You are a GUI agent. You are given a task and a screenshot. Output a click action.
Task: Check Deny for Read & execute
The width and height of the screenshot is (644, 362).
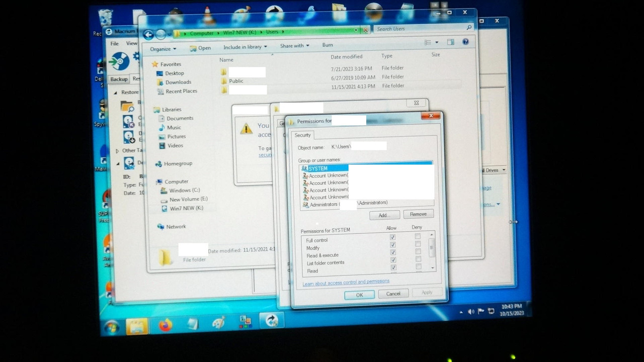[x=418, y=251]
